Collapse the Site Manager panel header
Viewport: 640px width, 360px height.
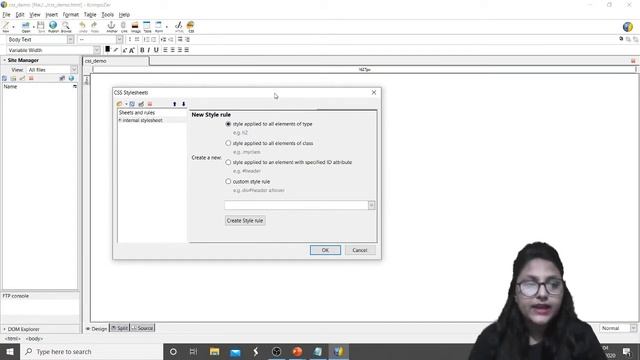tap(4, 60)
